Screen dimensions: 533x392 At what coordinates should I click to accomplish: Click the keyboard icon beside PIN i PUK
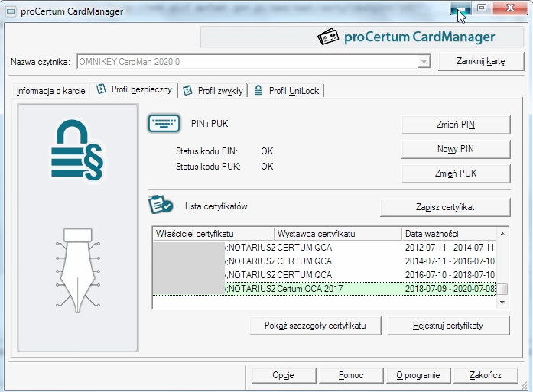pyautogui.click(x=164, y=124)
